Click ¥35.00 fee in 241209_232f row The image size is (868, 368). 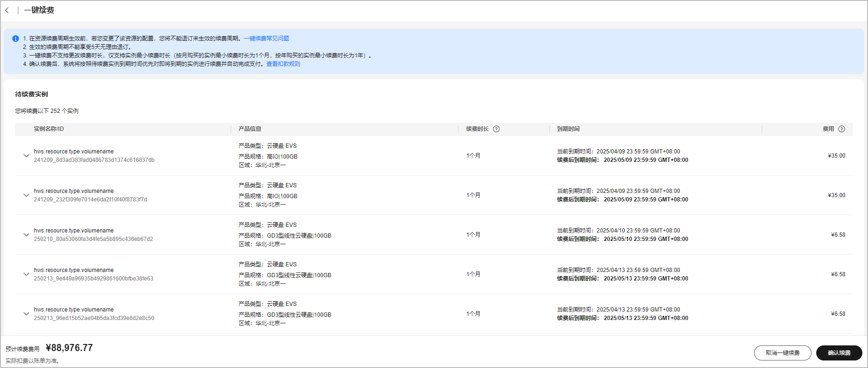coord(836,195)
